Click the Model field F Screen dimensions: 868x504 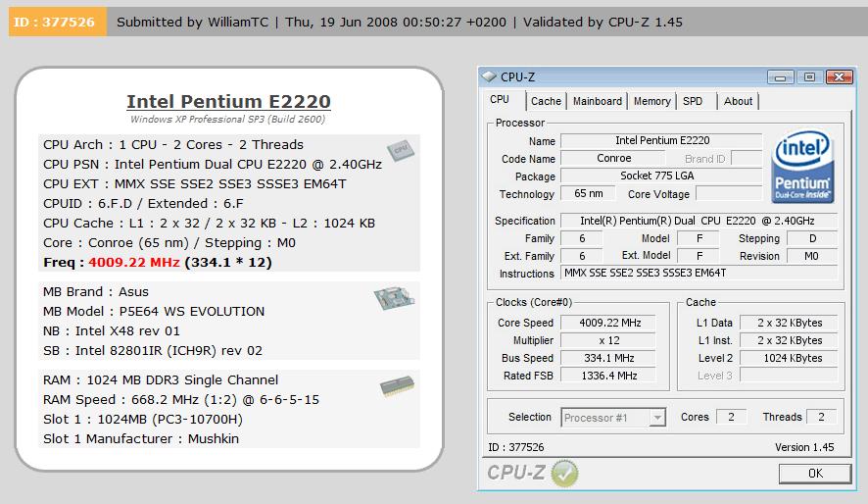[699, 238]
